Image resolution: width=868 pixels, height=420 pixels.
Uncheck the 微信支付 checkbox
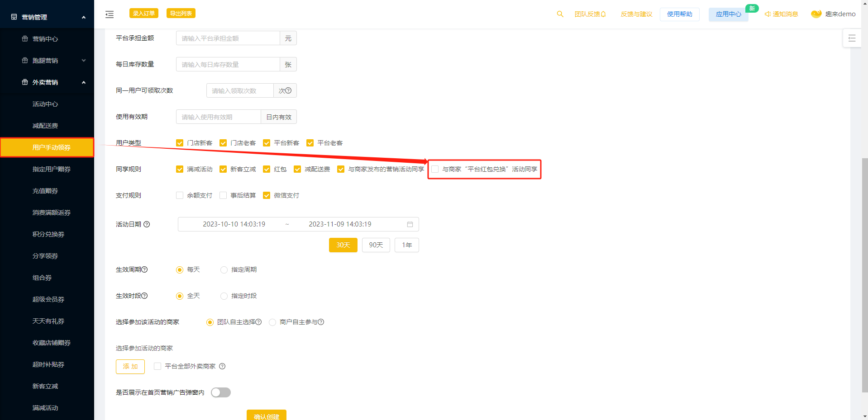coord(267,195)
